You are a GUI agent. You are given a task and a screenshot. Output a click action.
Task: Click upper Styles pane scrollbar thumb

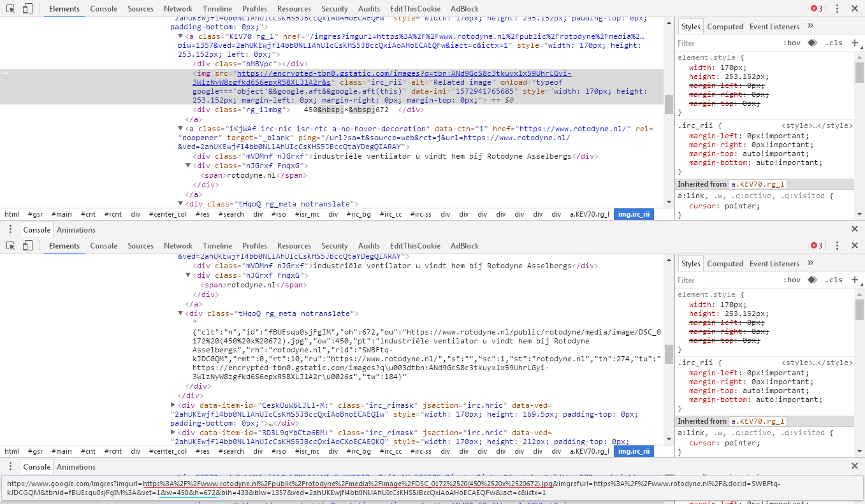click(859, 72)
